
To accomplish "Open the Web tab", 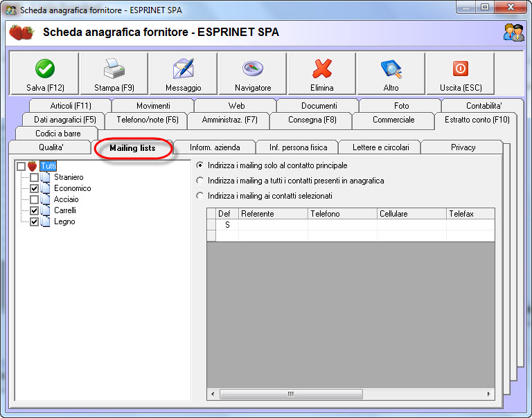I will click(236, 106).
